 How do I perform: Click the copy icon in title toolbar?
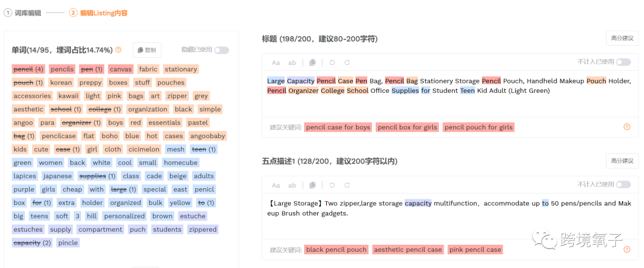click(x=312, y=63)
